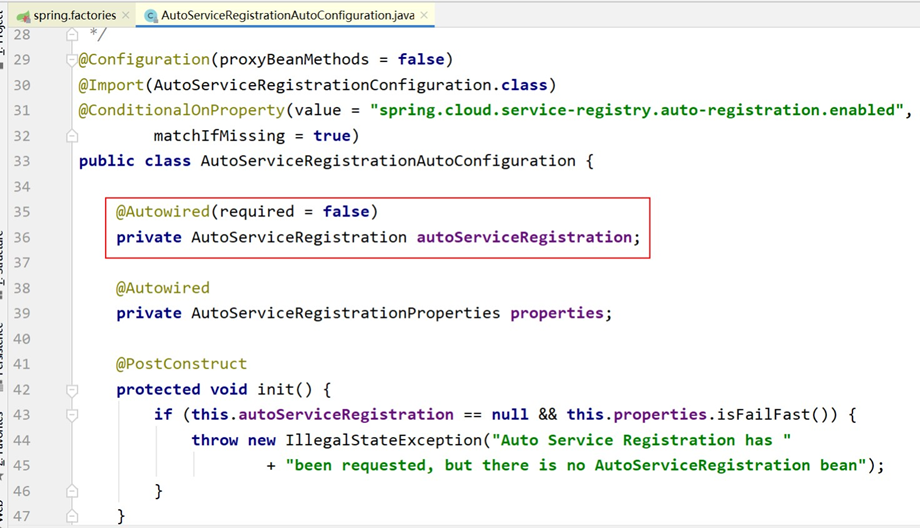The width and height of the screenshot is (920, 528).
Task: Click line number 44 in gutter
Action: pos(22,440)
